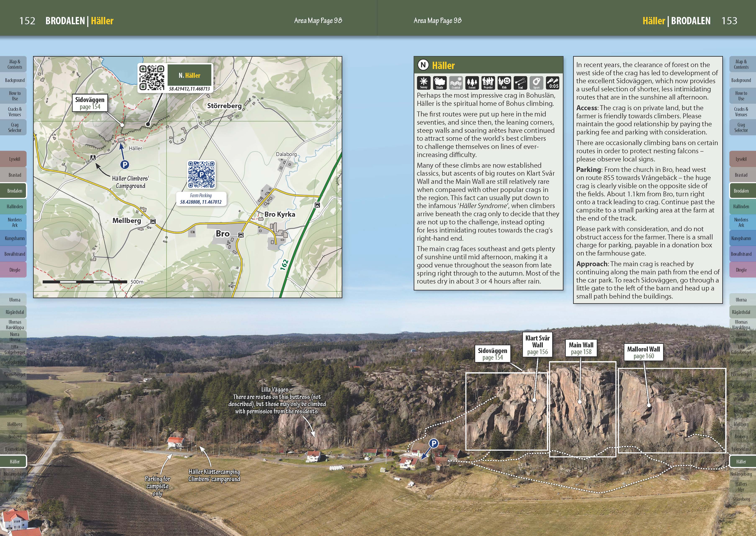Image resolution: width=756 pixels, height=536 pixels.
Task: Click the Popular crowd icon
Action: tap(488, 83)
